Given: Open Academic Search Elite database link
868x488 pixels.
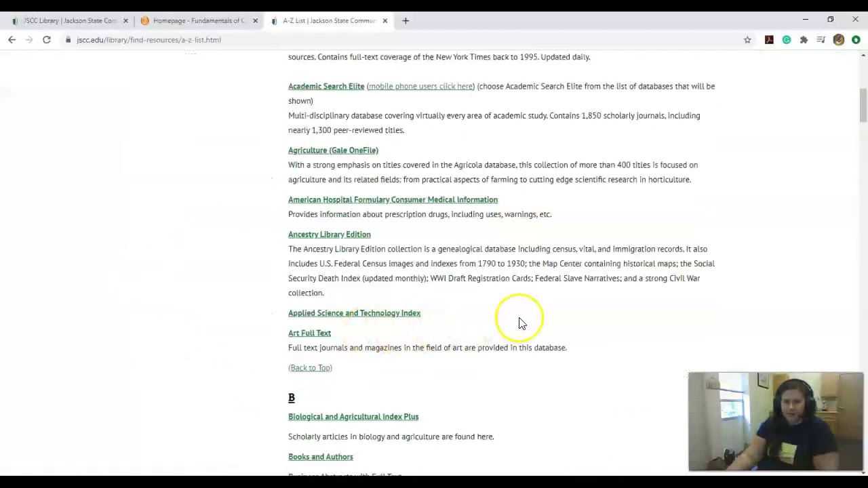Looking at the screenshot, I should tap(326, 86).
